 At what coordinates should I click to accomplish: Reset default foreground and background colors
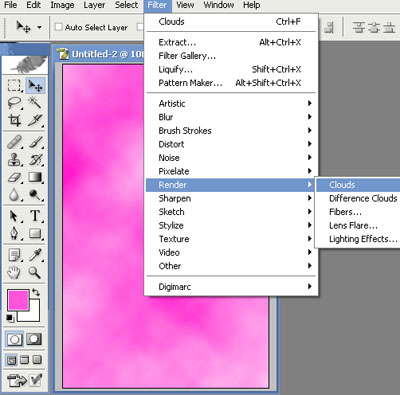(10, 318)
